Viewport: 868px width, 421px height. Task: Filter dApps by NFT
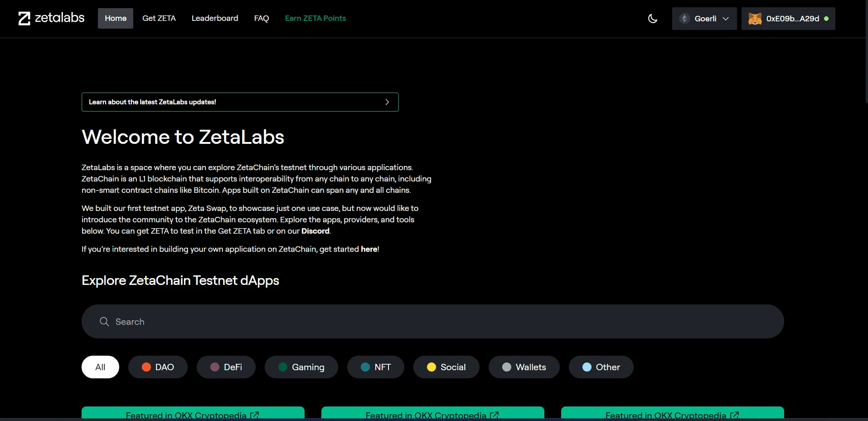click(376, 367)
